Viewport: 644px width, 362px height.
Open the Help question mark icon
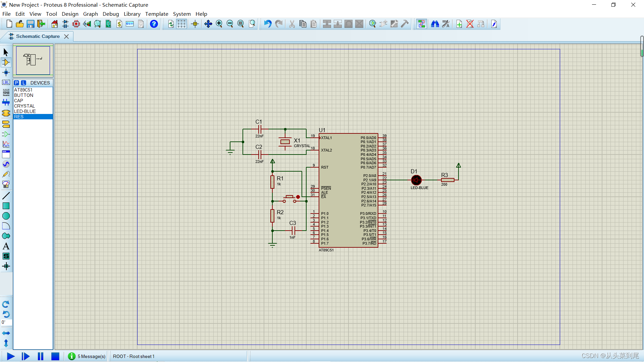[154, 24]
